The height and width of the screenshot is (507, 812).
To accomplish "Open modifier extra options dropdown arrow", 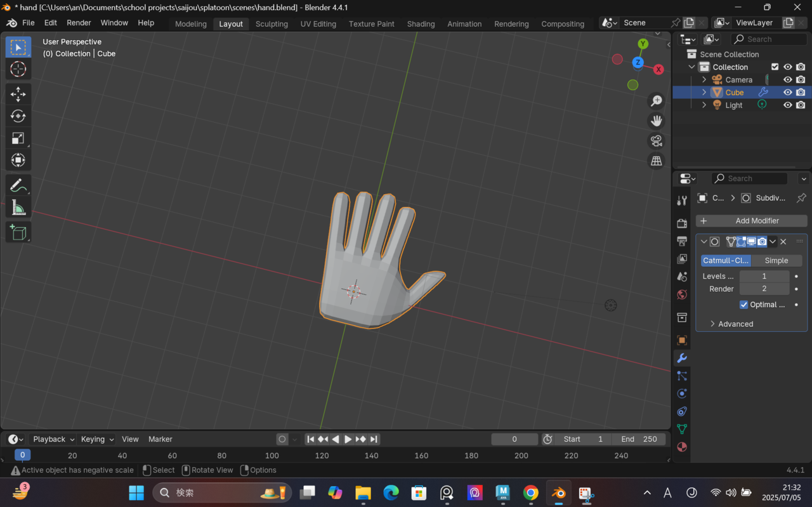I will coord(773,242).
